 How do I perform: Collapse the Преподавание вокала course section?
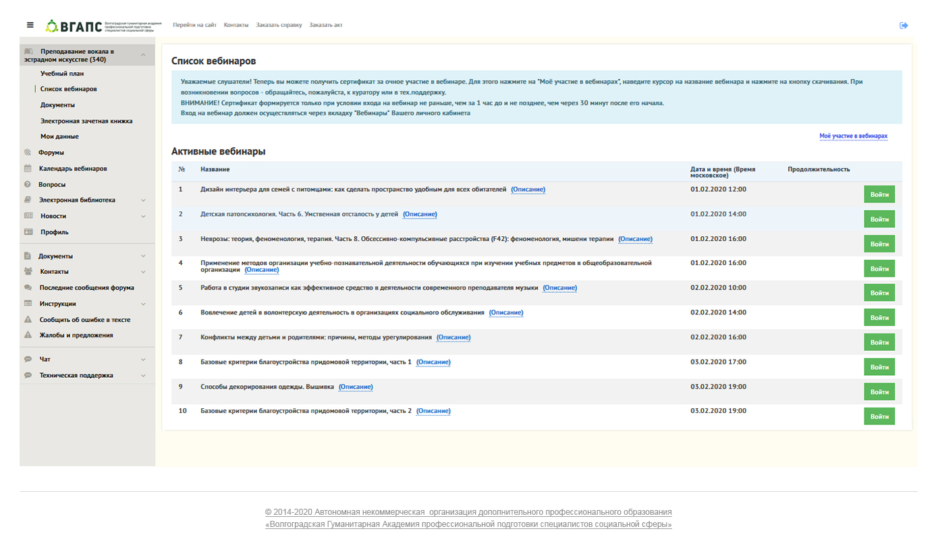(x=143, y=55)
